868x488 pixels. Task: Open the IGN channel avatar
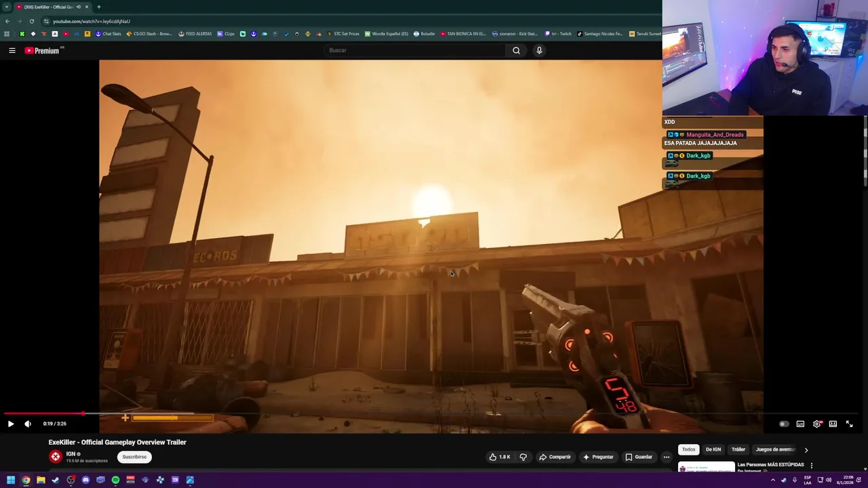coord(56,457)
